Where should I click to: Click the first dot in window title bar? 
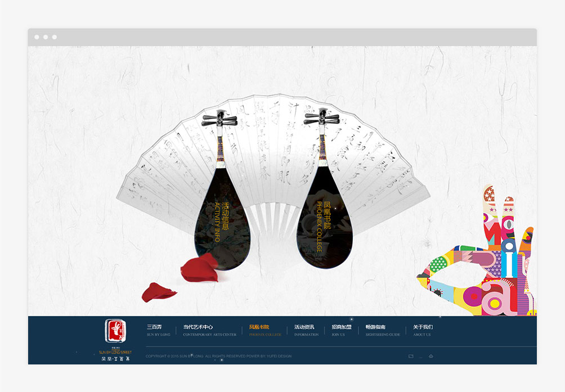coord(37,37)
